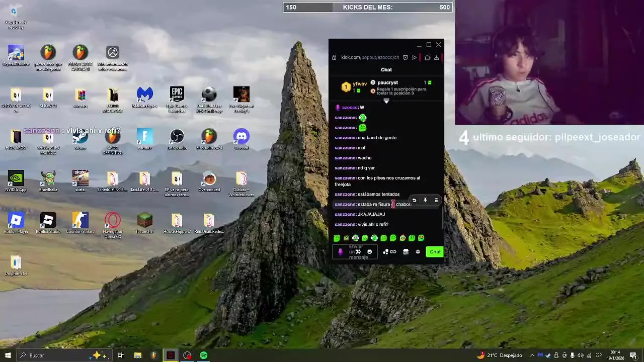Click kick.com popout address bar

[370, 57]
